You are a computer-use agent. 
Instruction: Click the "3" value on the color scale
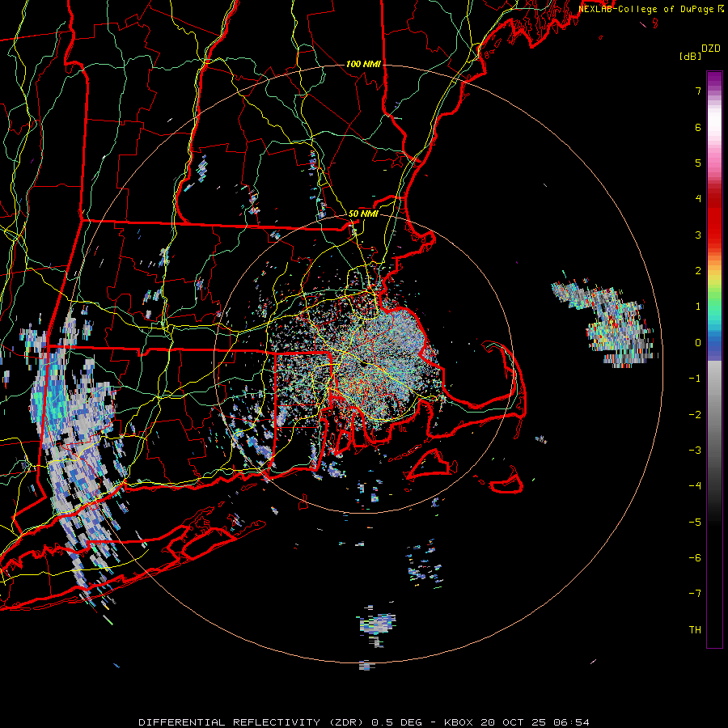click(698, 235)
